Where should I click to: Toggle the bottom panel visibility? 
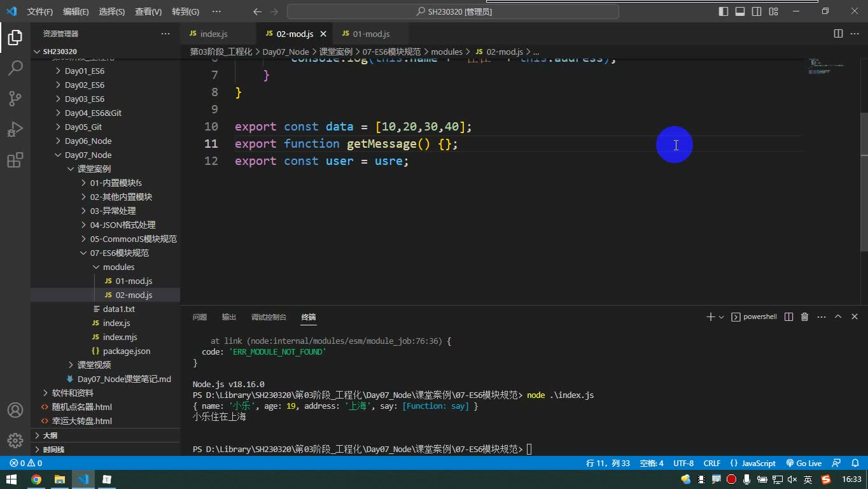click(740, 11)
